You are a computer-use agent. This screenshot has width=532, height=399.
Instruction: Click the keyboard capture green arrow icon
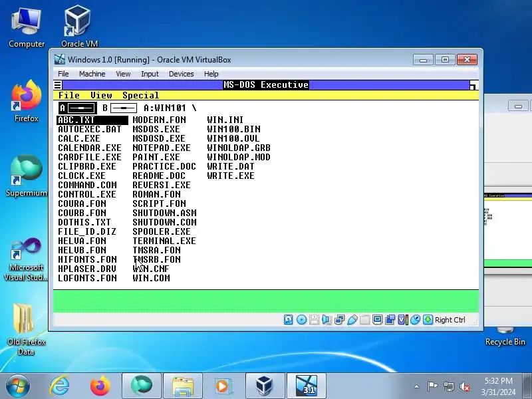click(x=428, y=320)
